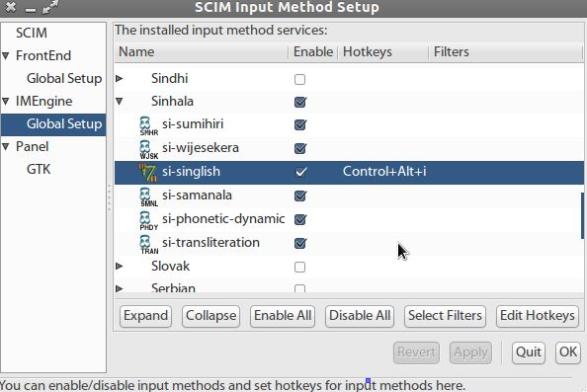The height and width of the screenshot is (392, 587).
Task: Click the Hotkeys column header
Action: (383, 52)
